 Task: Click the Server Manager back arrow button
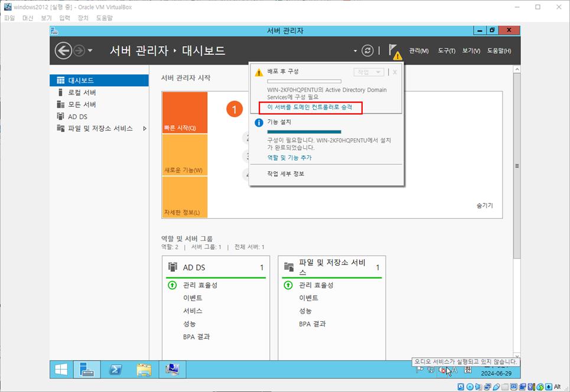(x=63, y=51)
